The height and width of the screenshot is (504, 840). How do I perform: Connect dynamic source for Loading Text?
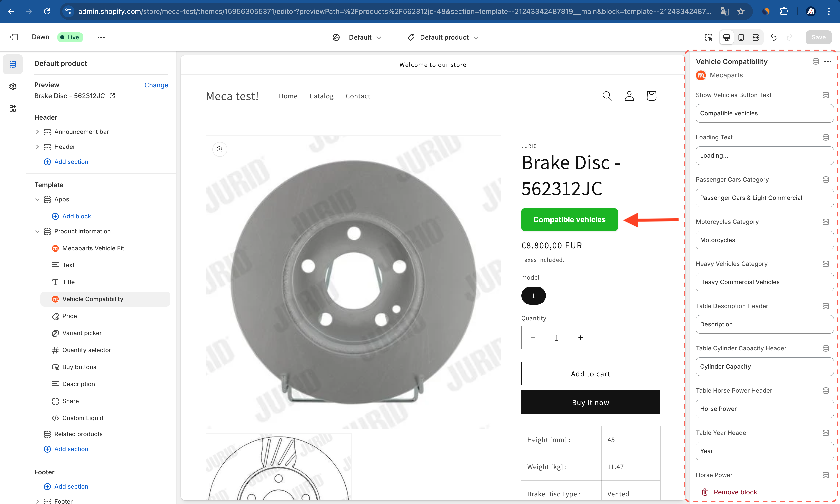(x=826, y=137)
